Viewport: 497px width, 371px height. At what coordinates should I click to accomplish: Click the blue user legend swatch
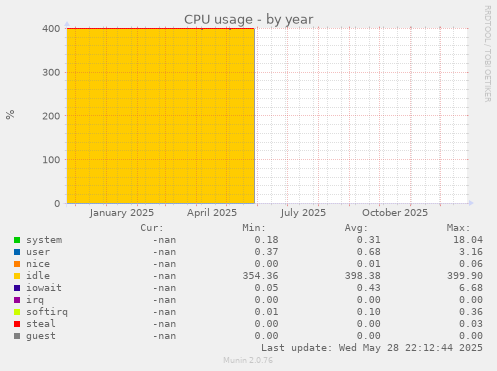17,252
